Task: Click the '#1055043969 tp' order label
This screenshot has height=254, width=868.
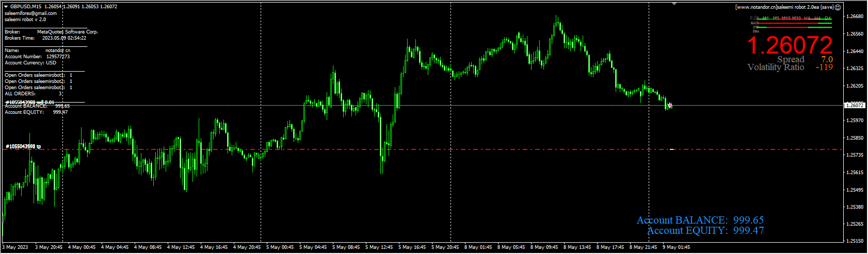Action: click(x=23, y=147)
